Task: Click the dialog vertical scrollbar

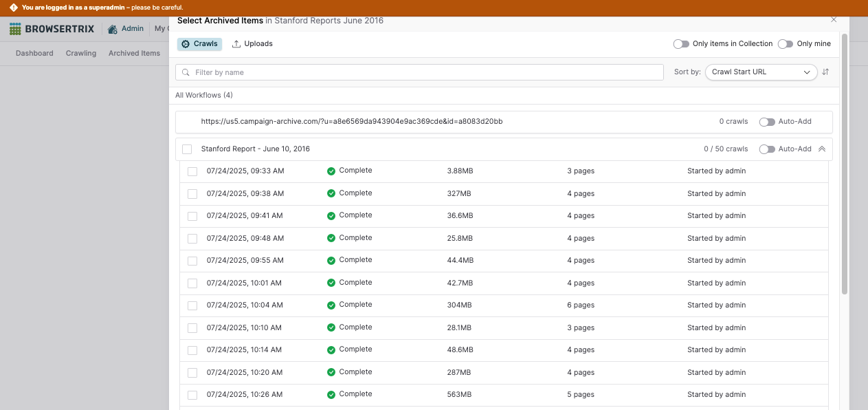Action: point(845,164)
